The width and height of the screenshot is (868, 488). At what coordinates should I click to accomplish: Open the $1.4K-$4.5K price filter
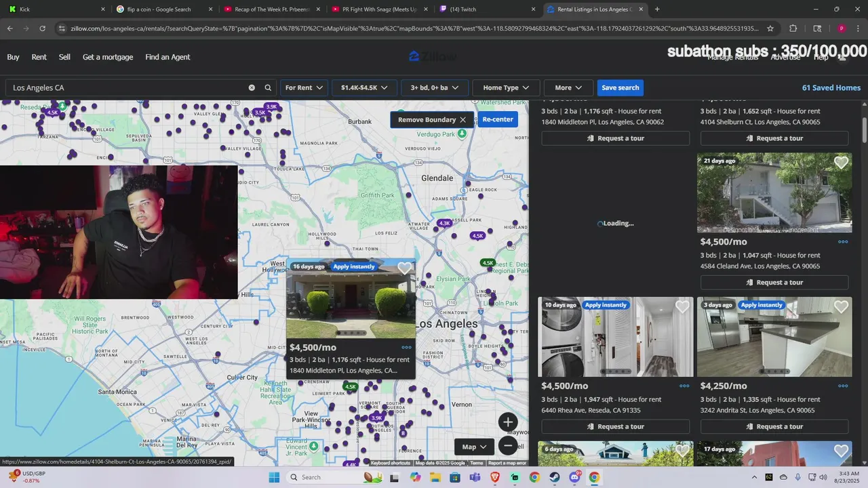pyautogui.click(x=364, y=87)
